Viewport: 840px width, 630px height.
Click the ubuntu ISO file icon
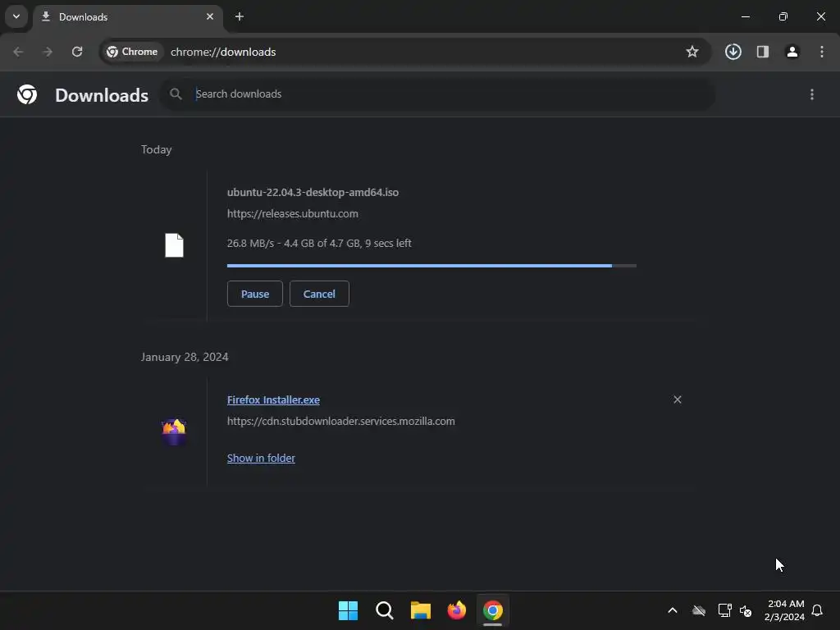point(174,245)
